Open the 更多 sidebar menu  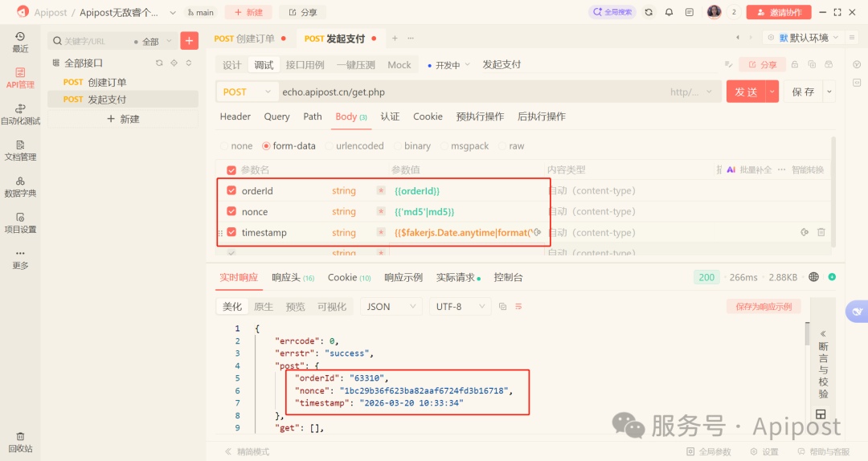click(20, 259)
